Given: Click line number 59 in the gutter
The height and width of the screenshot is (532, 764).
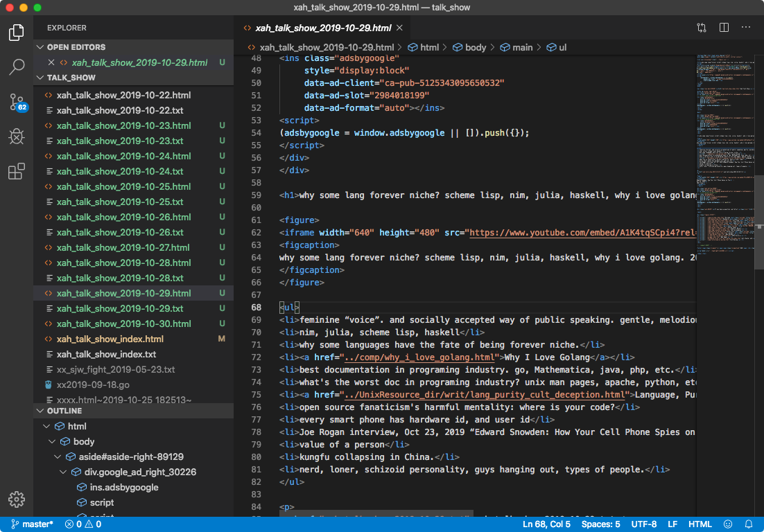Looking at the screenshot, I should click(256, 195).
